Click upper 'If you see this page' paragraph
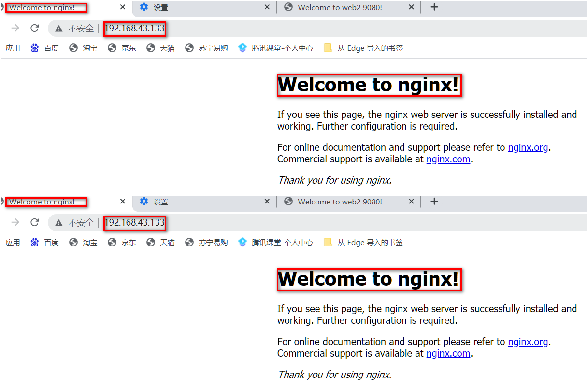Viewport: 588px width, 391px height. pos(427,120)
